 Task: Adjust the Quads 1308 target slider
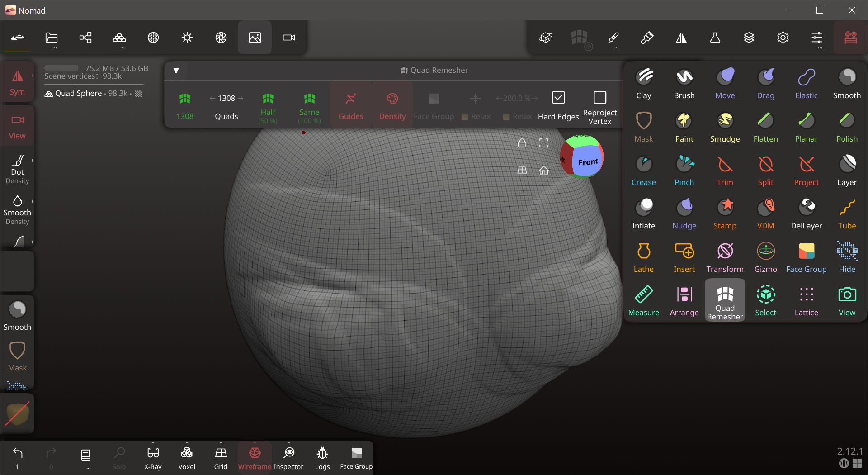[226, 98]
